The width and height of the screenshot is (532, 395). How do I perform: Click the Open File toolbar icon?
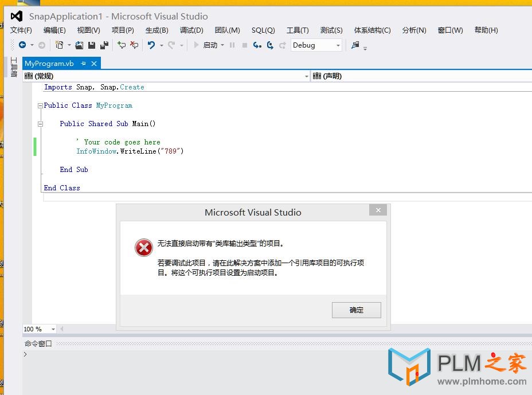[79, 45]
